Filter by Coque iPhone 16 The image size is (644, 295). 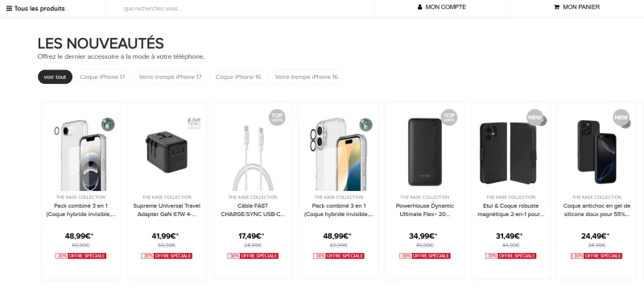pyautogui.click(x=238, y=77)
